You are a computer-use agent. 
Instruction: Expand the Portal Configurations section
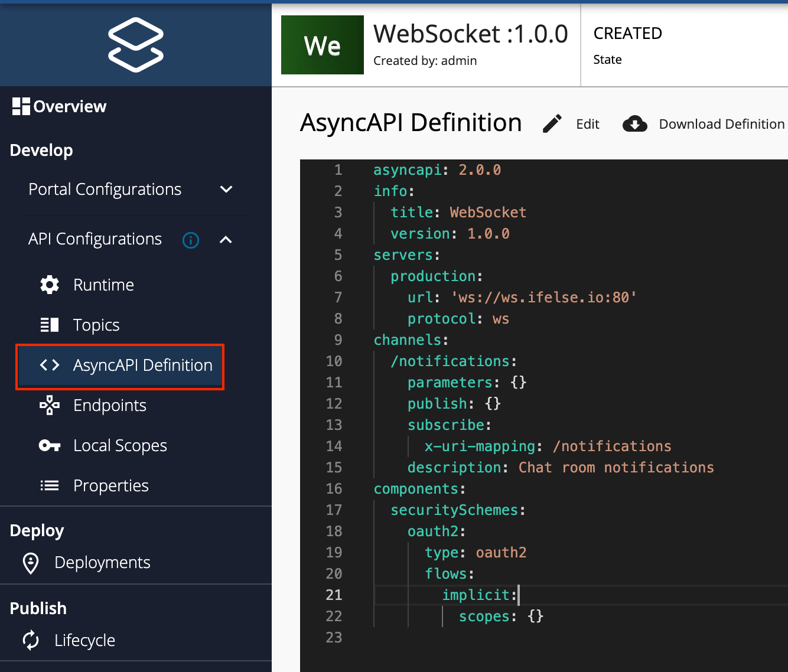pos(226,190)
